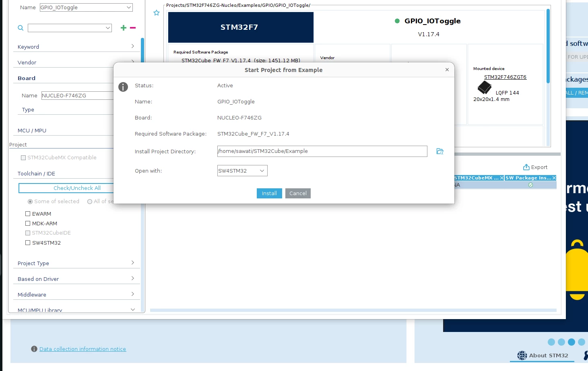Click the STM32F7 series banner

pos(241,27)
